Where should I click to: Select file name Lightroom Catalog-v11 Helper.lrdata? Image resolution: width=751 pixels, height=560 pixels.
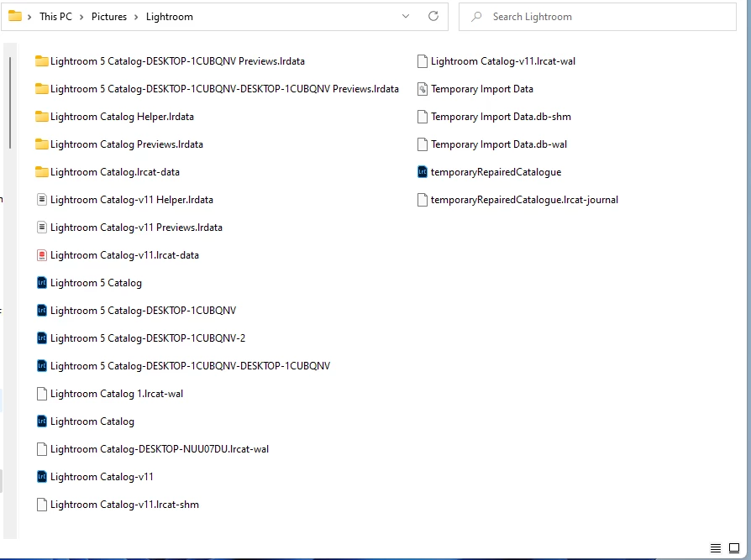pyautogui.click(x=132, y=200)
